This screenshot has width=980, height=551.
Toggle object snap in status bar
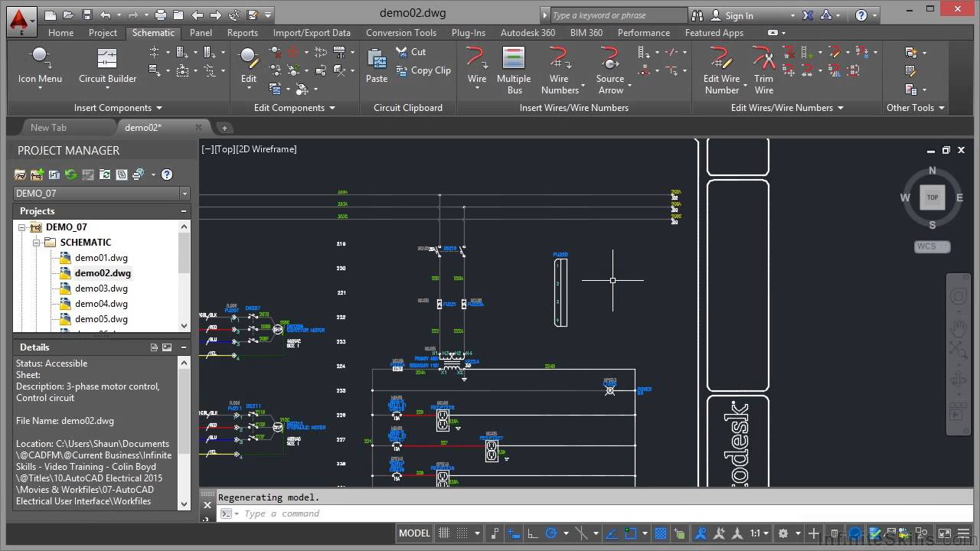630,533
